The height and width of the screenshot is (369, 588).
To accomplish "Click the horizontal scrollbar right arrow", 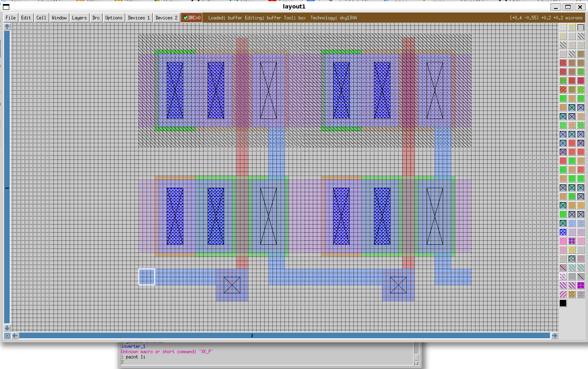I will 554,335.
